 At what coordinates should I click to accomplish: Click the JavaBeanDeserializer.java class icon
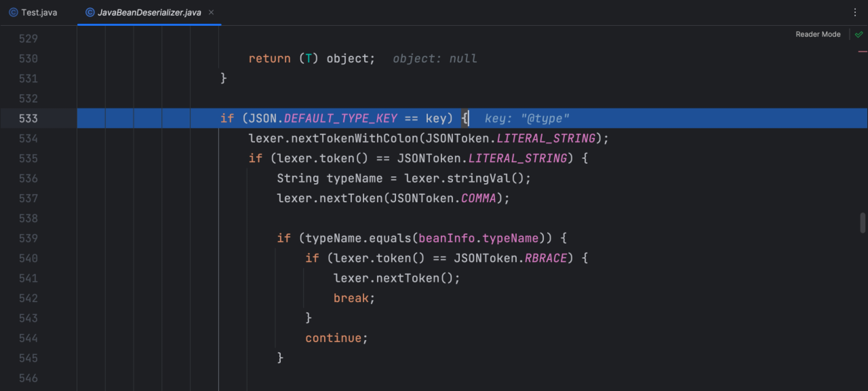click(90, 13)
